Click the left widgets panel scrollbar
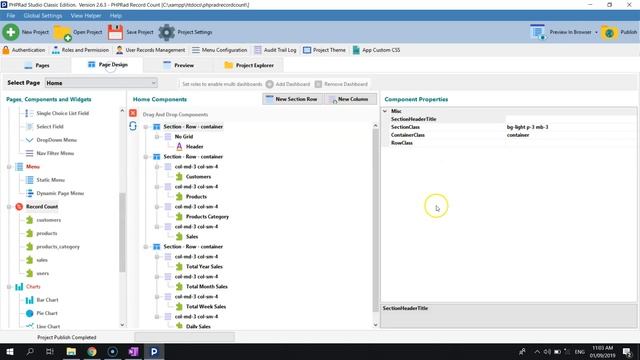 point(122,232)
